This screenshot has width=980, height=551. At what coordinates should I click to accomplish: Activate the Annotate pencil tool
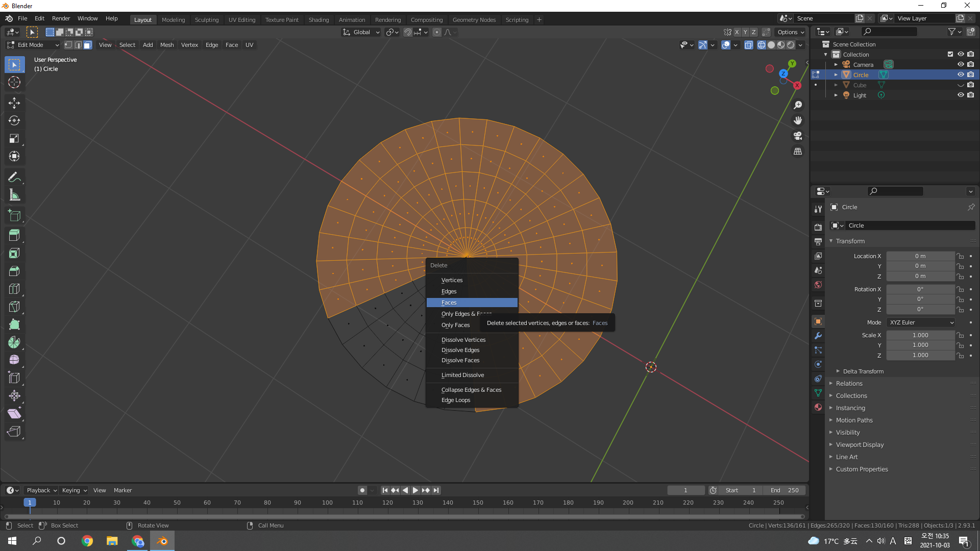pos(14,178)
